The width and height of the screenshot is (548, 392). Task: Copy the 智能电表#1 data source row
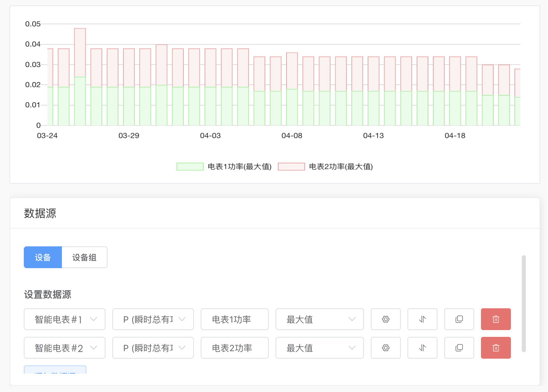tap(459, 319)
